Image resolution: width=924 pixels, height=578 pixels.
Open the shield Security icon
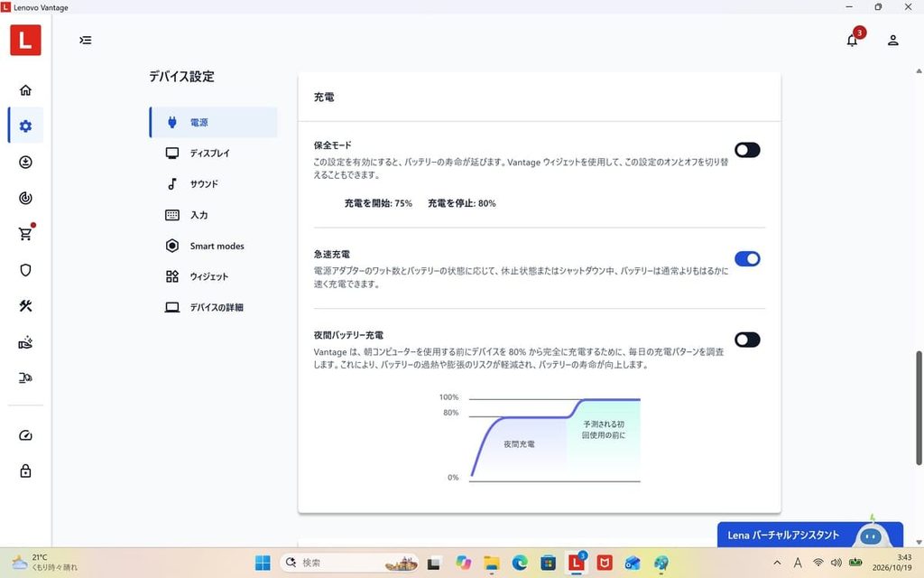click(25, 270)
